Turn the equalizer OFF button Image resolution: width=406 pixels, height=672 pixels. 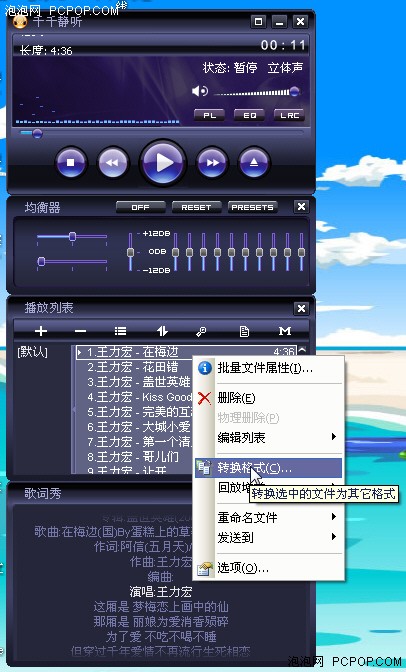pos(141,207)
